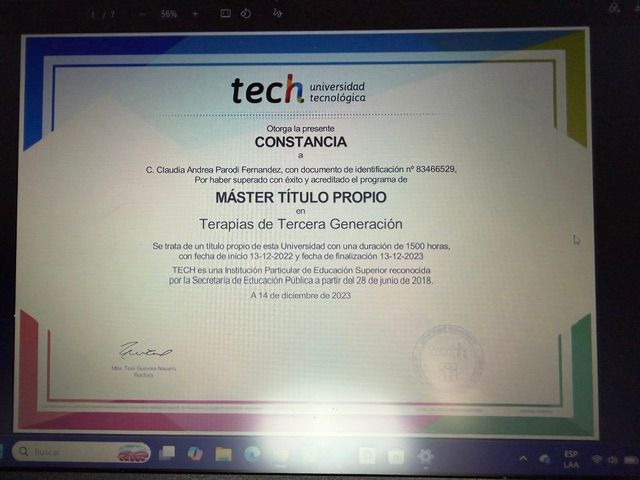The image size is (640, 480).
Task: Open the Settings gear on the taskbar
Action: 425,456
